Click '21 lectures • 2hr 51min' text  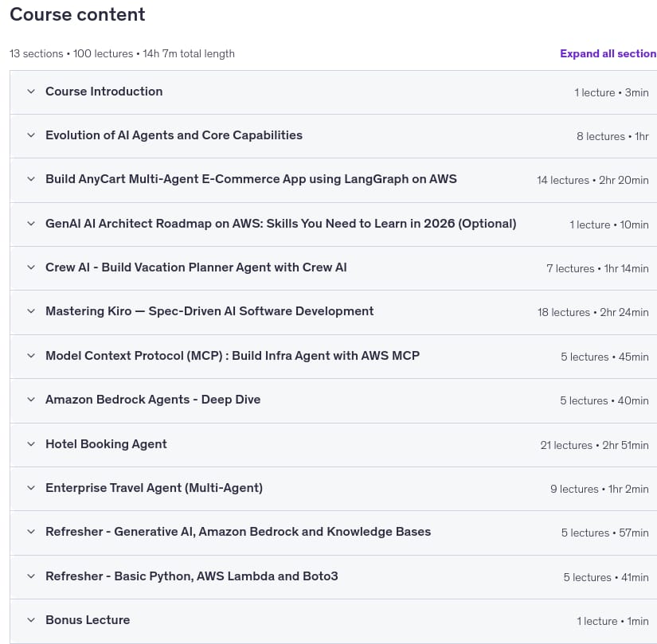(594, 445)
